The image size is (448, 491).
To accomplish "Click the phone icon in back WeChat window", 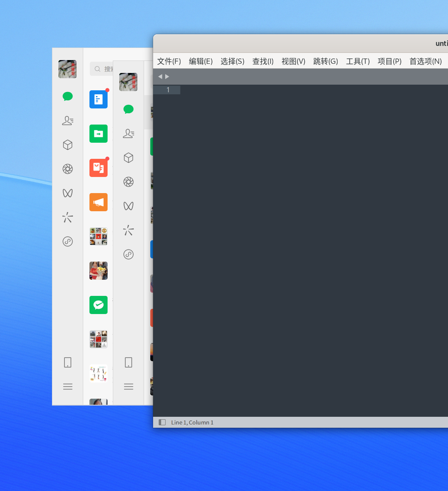I will pos(68,362).
